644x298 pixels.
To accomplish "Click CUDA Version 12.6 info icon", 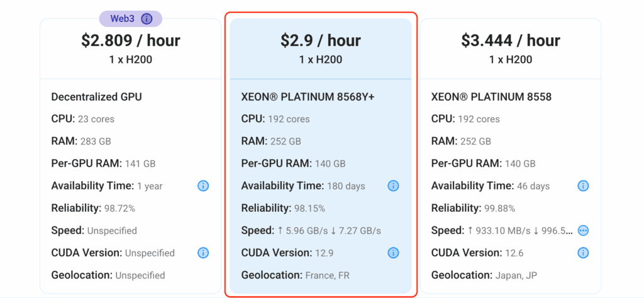I will [x=583, y=253].
